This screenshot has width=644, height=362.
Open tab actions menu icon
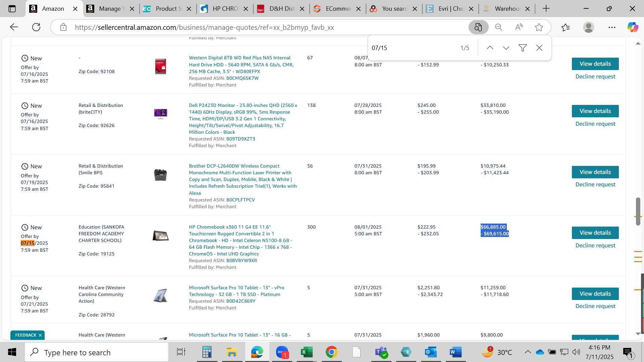12,9
